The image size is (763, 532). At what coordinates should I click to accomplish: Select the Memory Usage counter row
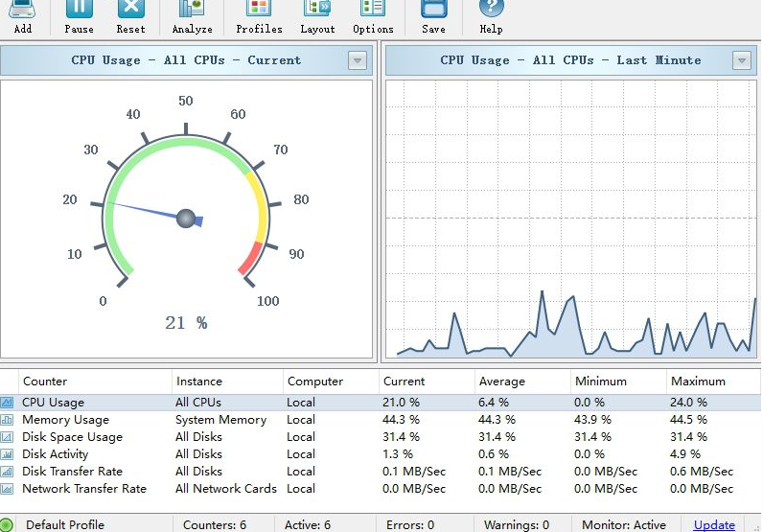(65, 420)
